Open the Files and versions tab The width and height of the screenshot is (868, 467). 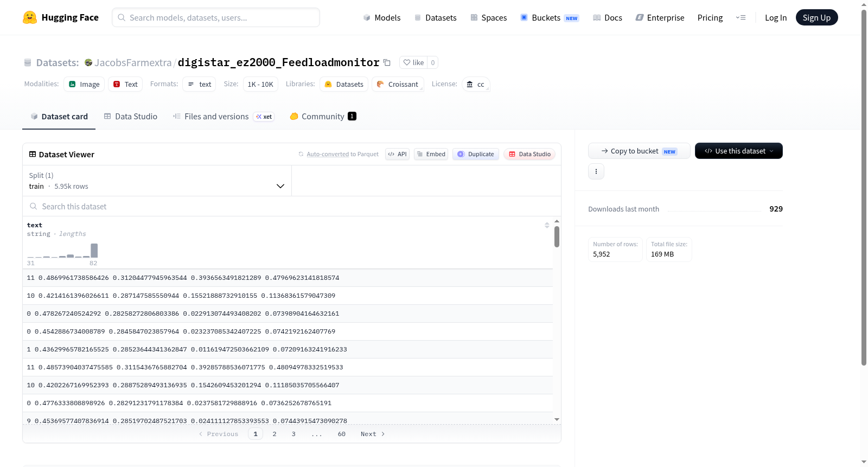[x=224, y=116]
